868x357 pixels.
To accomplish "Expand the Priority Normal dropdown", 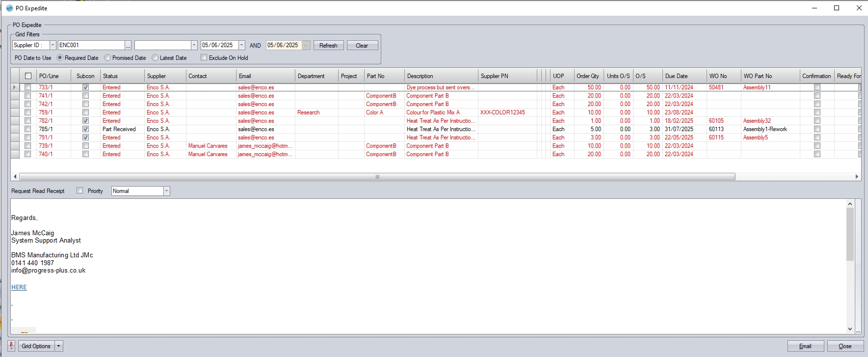I will click(x=166, y=191).
